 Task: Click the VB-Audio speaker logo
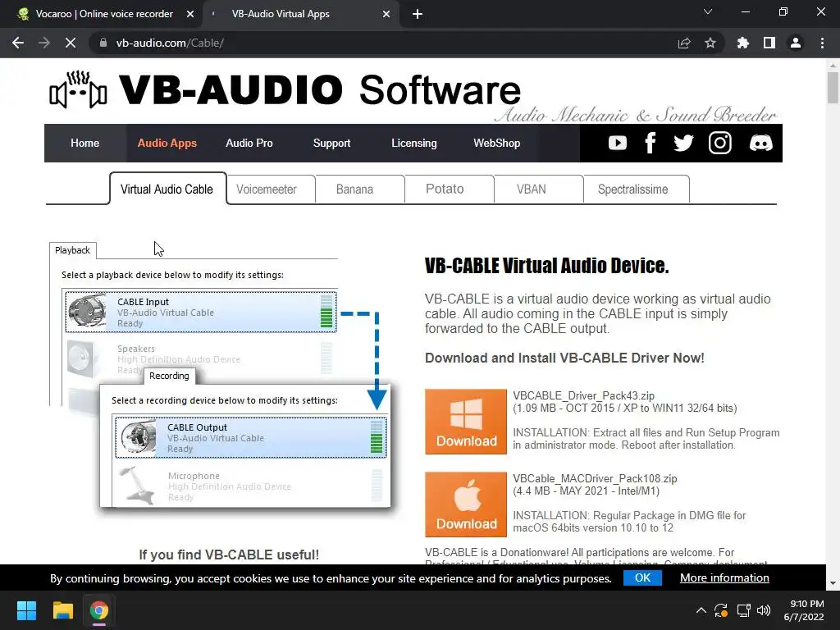click(78, 90)
